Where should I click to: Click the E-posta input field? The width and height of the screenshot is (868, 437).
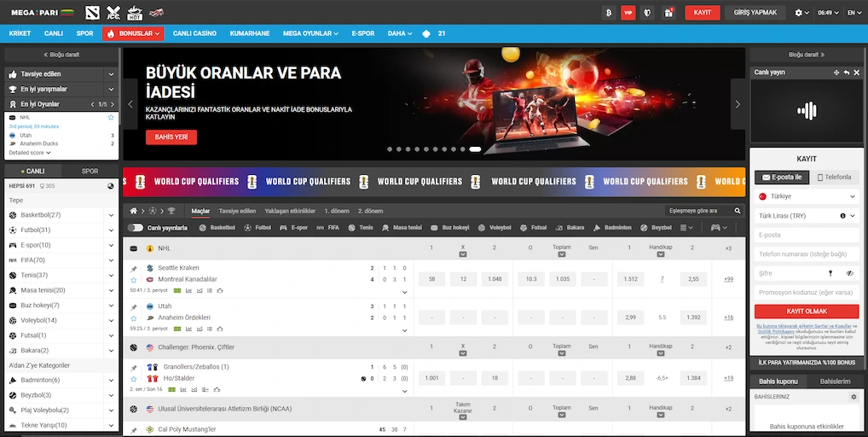coord(806,235)
